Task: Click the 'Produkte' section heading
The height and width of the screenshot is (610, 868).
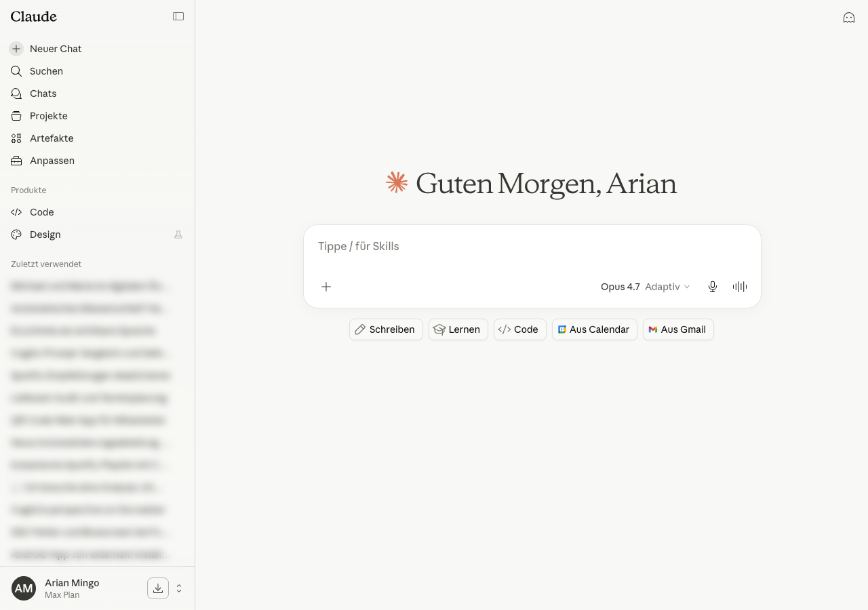Action: [28, 190]
